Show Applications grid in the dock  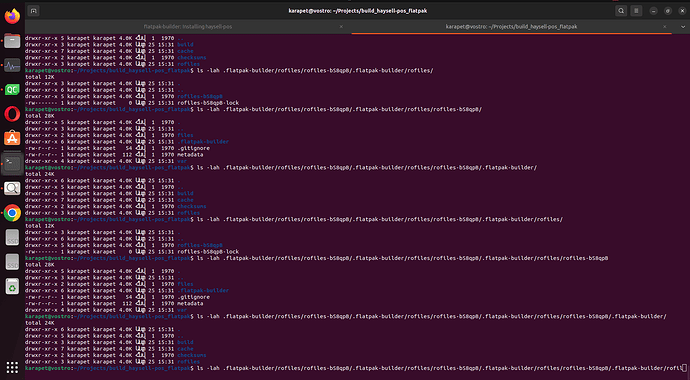[x=12, y=367]
